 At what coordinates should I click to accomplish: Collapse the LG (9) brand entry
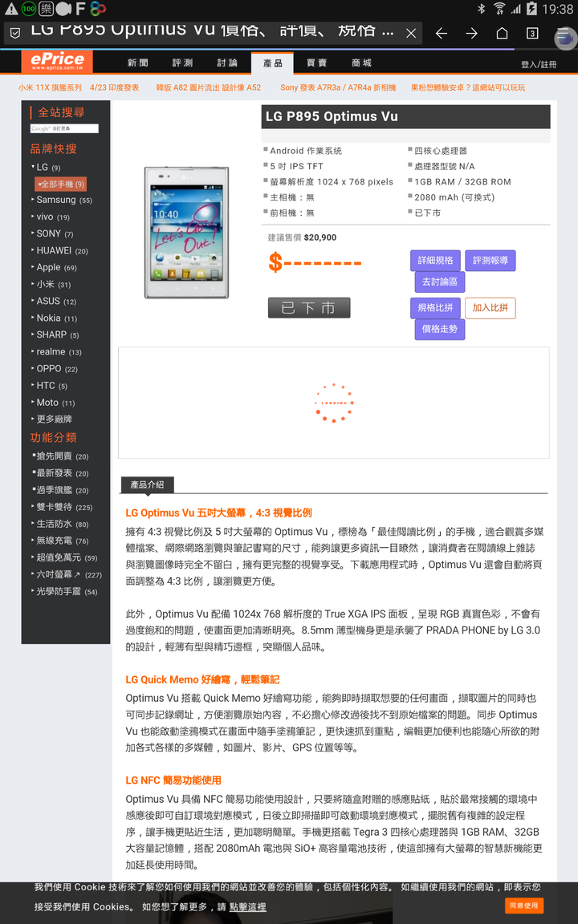[46, 168]
